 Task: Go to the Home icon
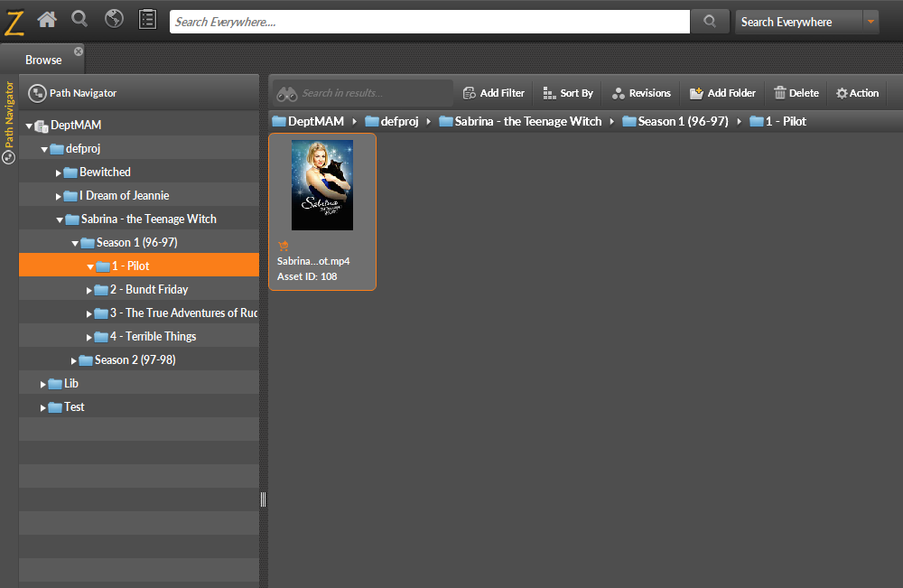pyautogui.click(x=47, y=20)
